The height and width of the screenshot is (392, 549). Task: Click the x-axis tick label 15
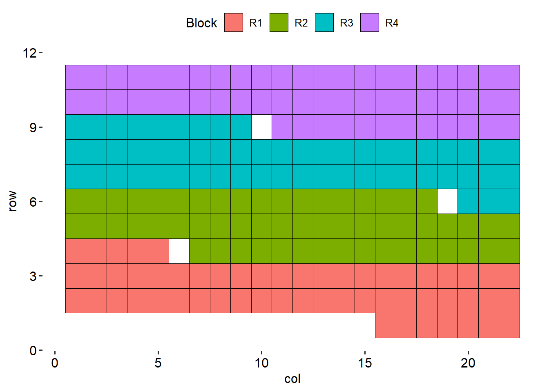(x=365, y=363)
